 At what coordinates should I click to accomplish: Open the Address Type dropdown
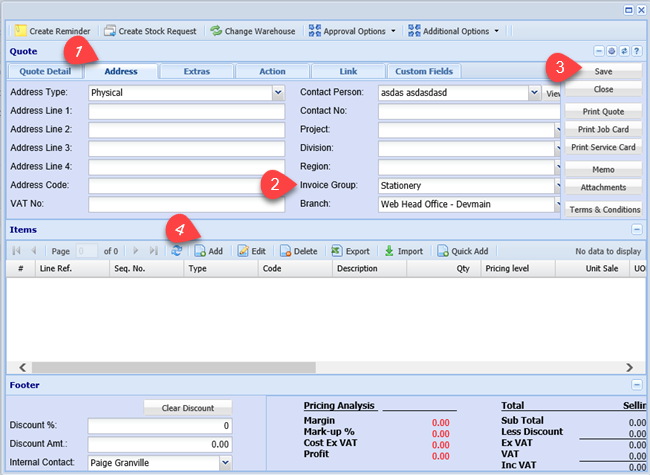(x=277, y=93)
